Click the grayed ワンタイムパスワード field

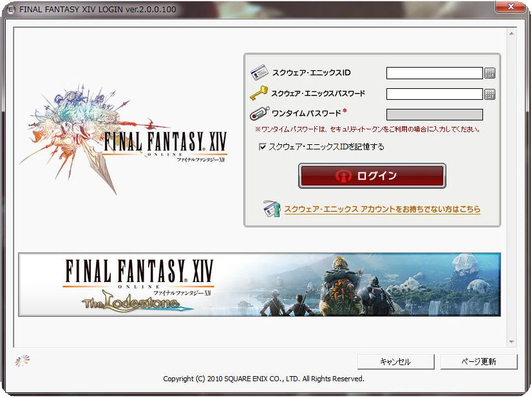click(435, 115)
